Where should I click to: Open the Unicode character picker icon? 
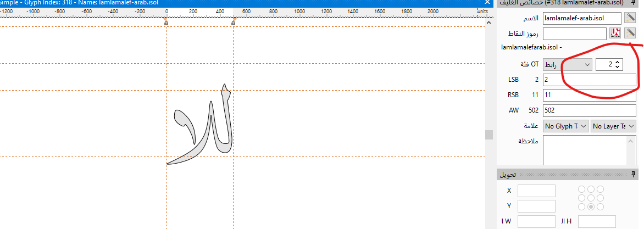tap(615, 33)
